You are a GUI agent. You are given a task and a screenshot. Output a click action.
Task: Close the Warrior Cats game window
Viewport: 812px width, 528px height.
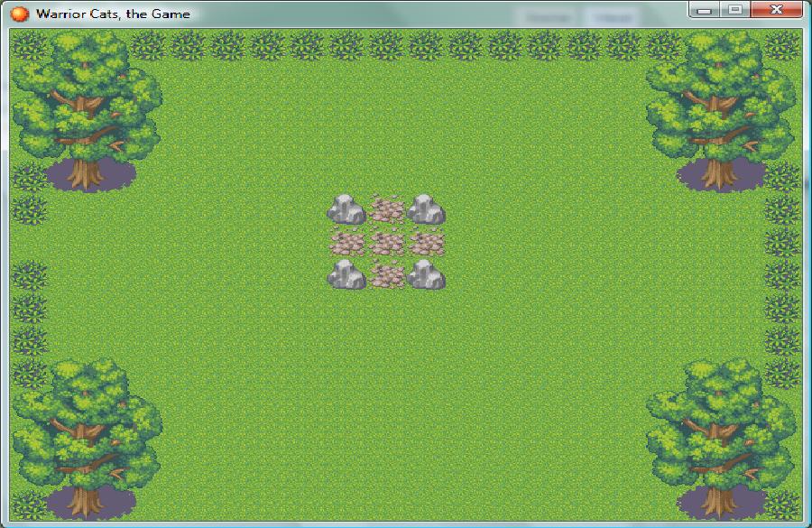777,10
